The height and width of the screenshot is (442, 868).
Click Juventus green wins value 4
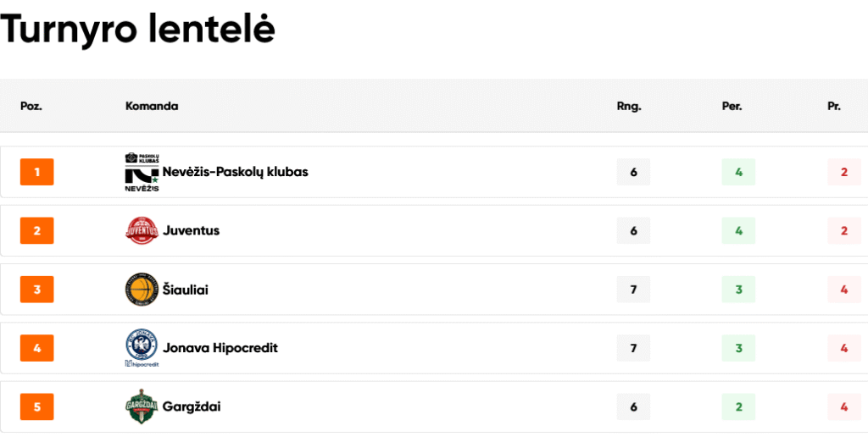738,230
